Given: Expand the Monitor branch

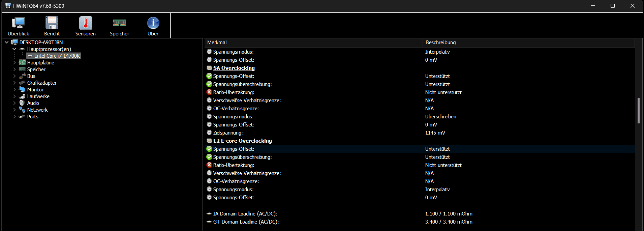Looking at the screenshot, I should [x=14, y=89].
